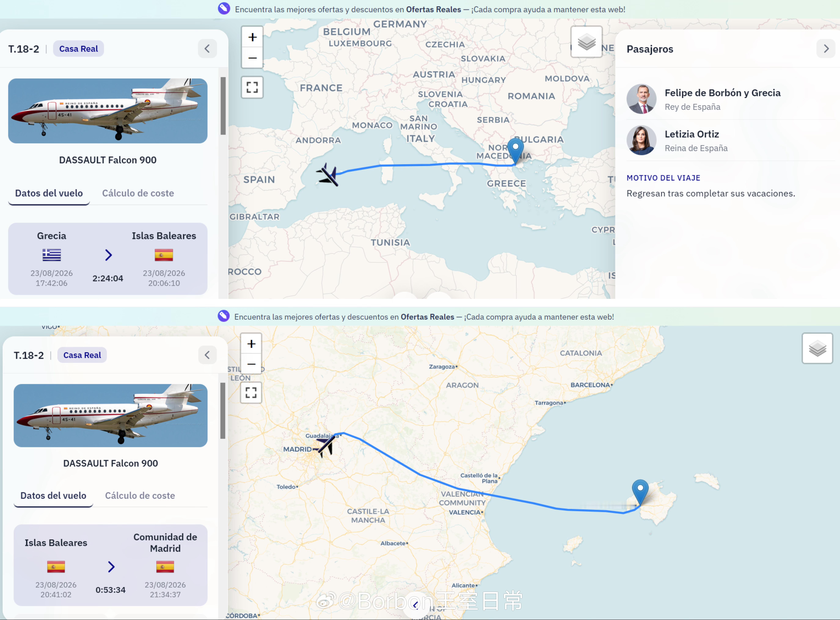Collapse the flight panel in the Madrid view
The width and height of the screenshot is (840, 620).
coord(207,355)
